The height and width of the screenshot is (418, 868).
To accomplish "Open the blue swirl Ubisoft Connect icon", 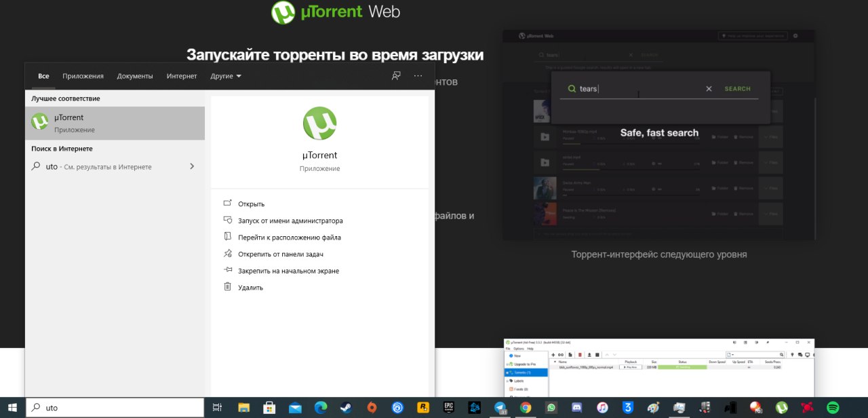I will (397, 408).
